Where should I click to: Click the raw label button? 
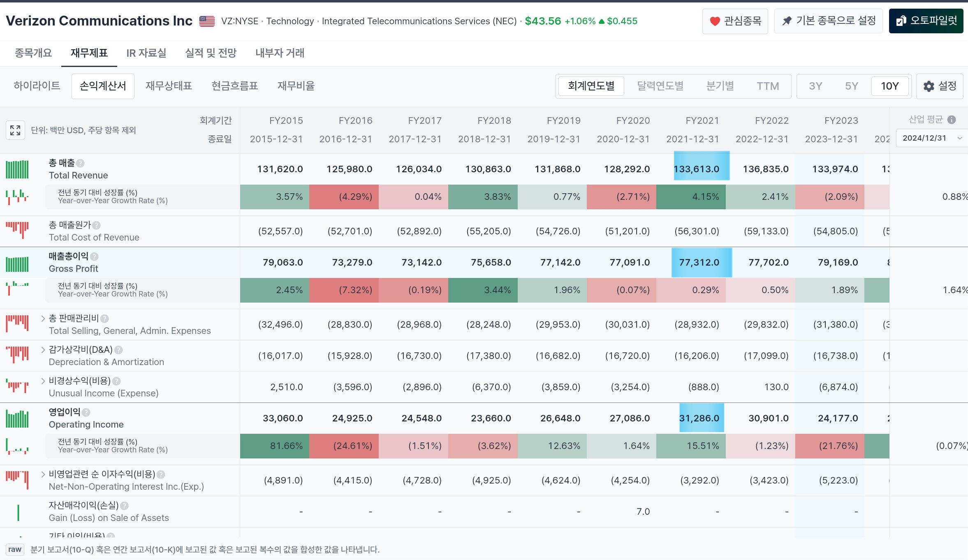15,550
